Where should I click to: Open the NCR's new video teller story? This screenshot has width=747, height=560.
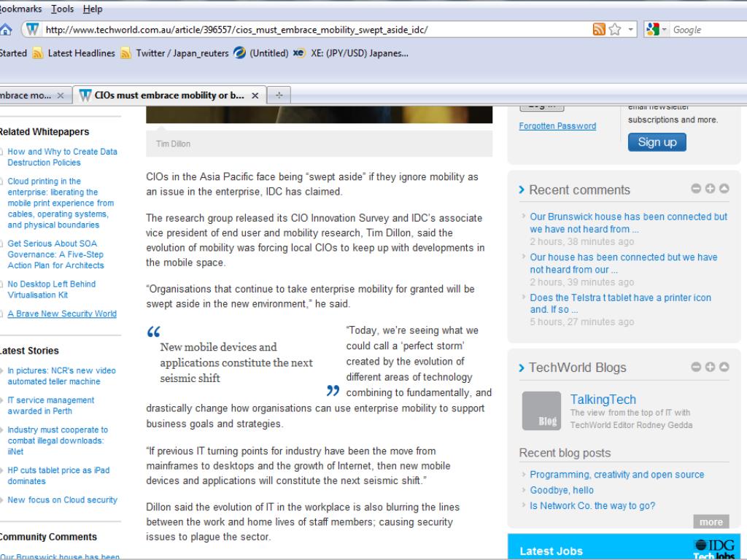pos(61,376)
